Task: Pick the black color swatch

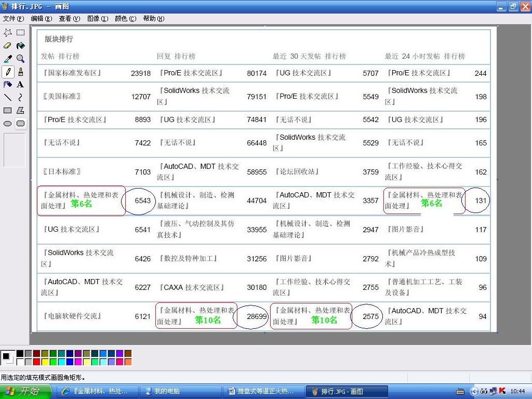Action: tap(20, 354)
